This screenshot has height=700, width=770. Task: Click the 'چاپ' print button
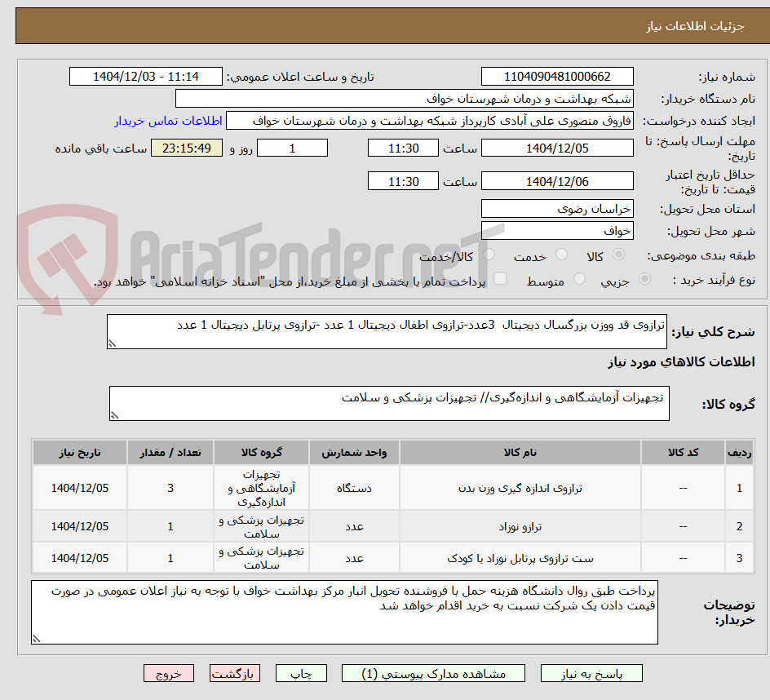click(301, 673)
